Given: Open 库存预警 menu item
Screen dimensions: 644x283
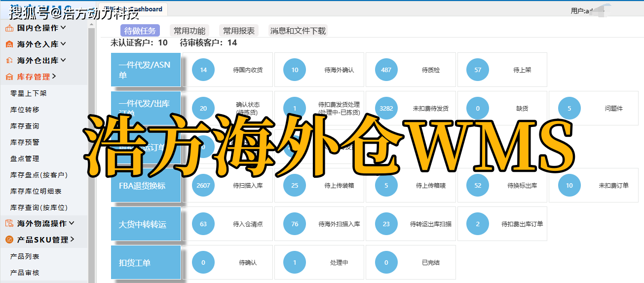Looking at the screenshot, I should (x=25, y=142).
